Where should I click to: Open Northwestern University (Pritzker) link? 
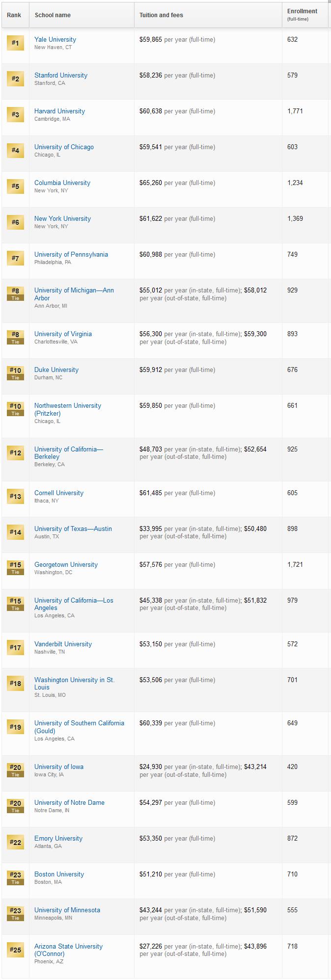68,409
